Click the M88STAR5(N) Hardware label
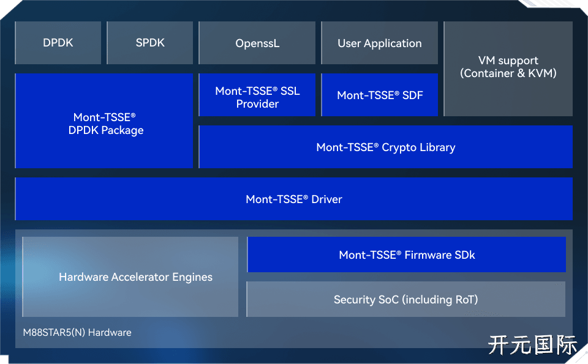Image resolution: width=588 pixels, height=364 pixels. 77,332
